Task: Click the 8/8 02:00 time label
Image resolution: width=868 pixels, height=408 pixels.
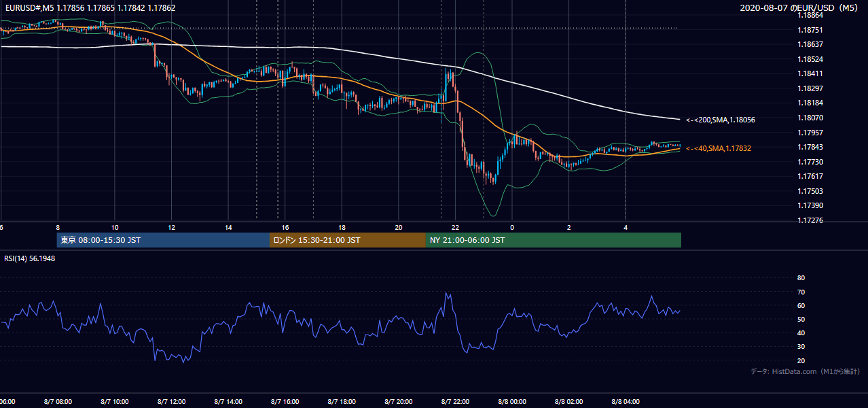Action: point(569,402)
